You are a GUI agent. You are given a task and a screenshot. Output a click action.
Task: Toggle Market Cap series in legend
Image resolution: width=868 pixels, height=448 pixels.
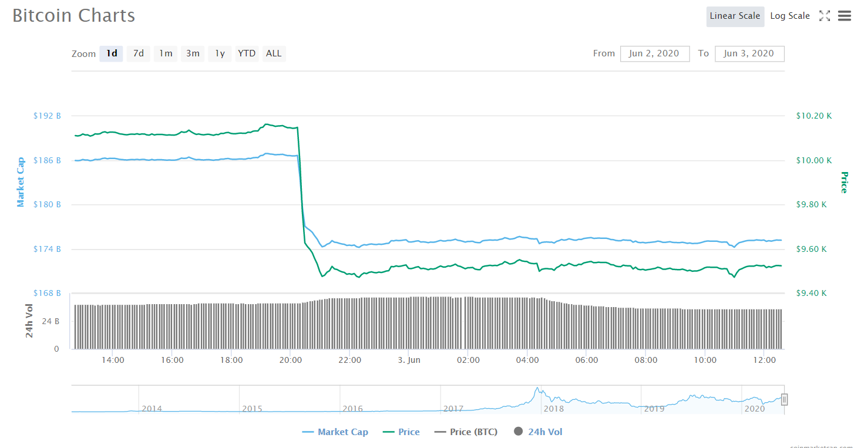[335, 432]
